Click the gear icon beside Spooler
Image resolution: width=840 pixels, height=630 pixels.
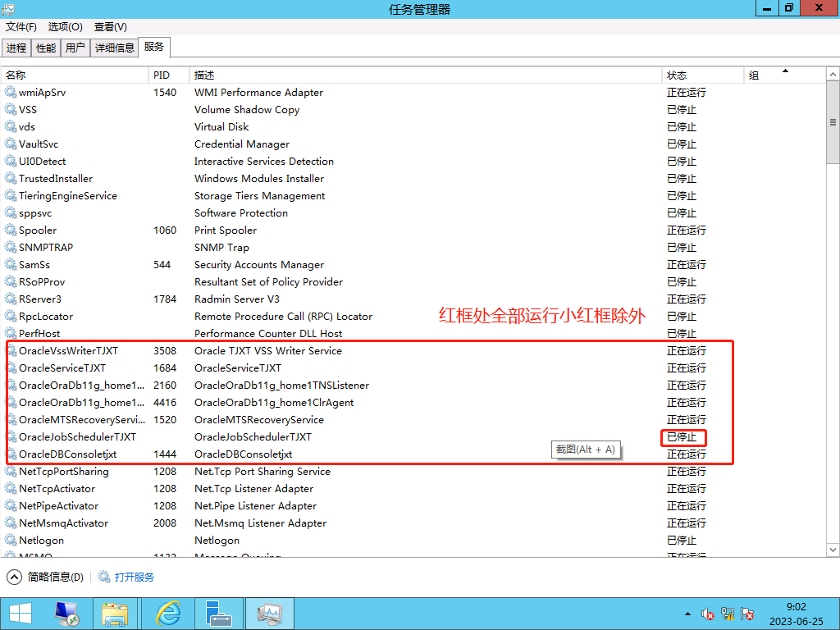click(x=10, y=231)
